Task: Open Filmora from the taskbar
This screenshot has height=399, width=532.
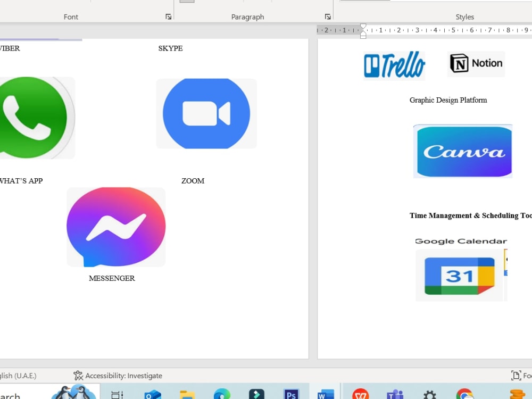Action: point(256,394)
